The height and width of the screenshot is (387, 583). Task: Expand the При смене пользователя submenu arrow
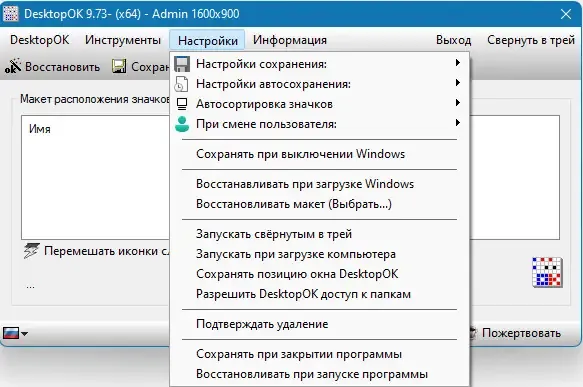tap(458, 123)
